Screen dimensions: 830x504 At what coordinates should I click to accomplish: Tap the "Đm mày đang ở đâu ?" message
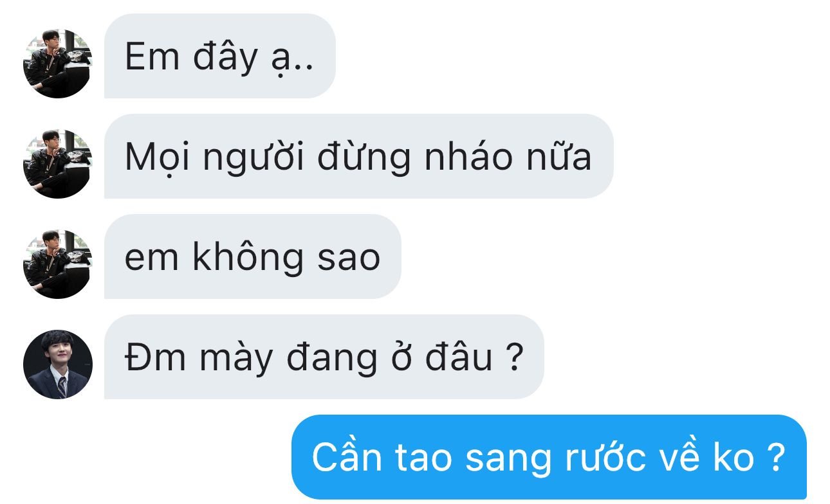[x=324, y=357]
